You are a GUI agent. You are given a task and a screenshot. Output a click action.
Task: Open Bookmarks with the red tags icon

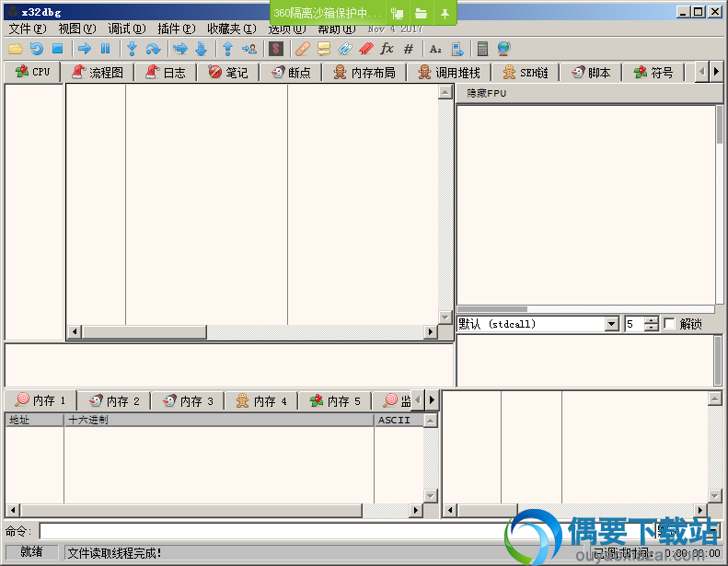pos(366,48)
